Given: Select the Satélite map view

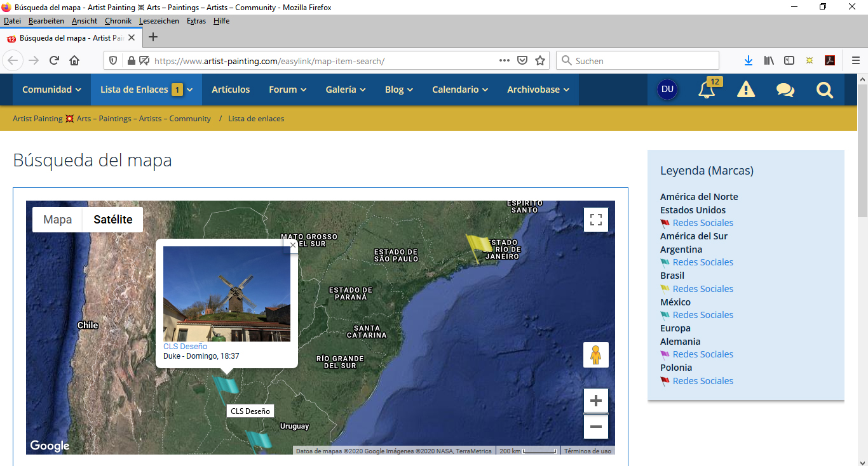Looking at the screenshot, I should tap(113, 220).
